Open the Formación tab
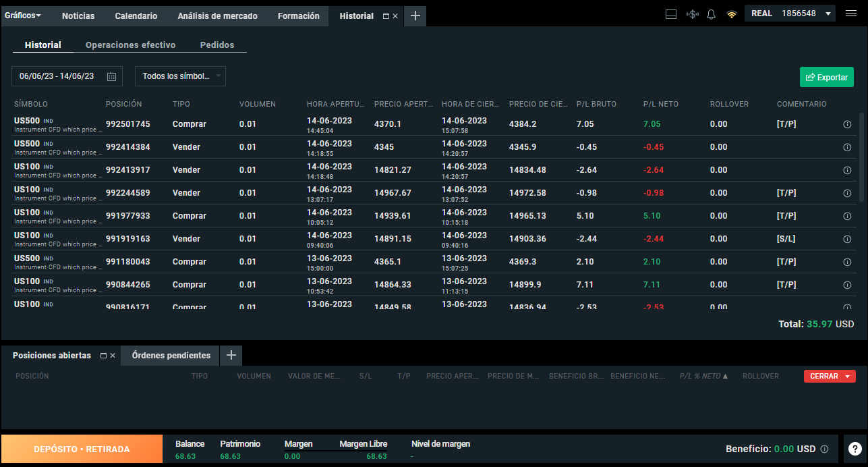868x467 pixels. pyautogui.click(x=299, y=16)
